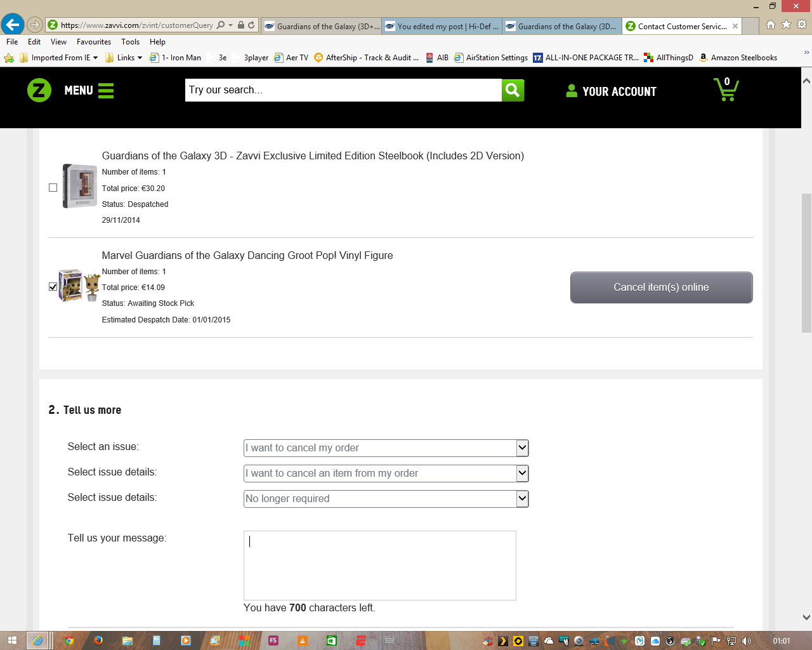Open Amazon Steelbooks bookmark
812x650 pixels.
(738, 58)
